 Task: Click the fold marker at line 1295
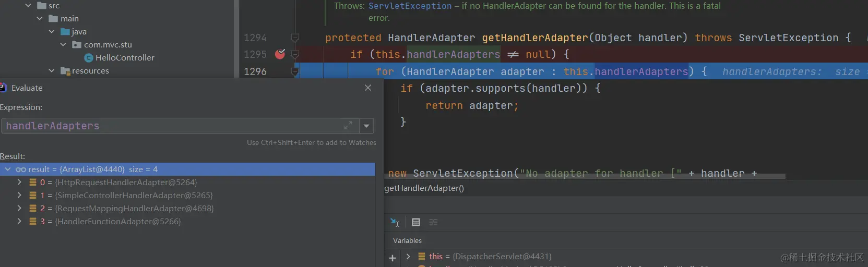295,54
